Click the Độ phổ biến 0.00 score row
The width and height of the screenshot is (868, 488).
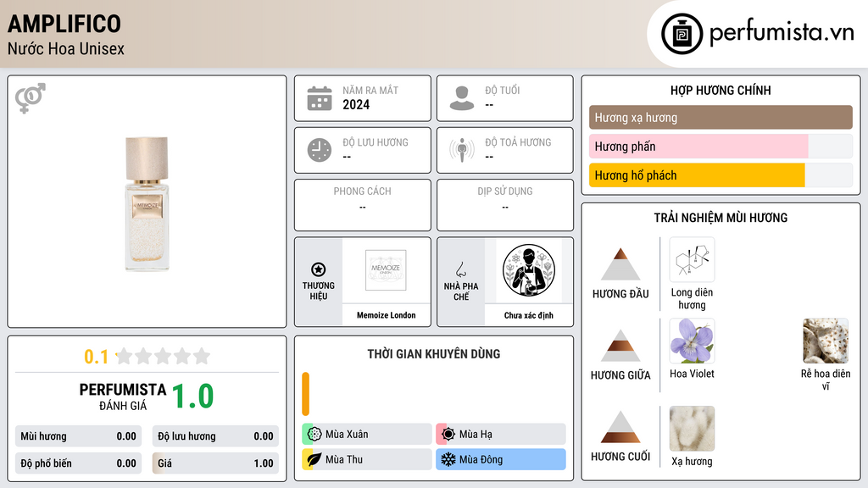(x=79, y=463)
